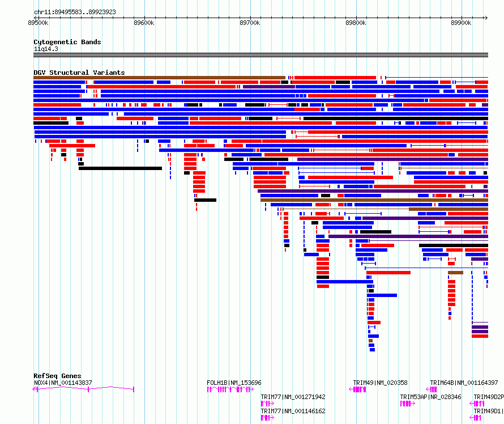Click the gene glyph under the TRIM49D1 label
This screenshot has height=424, width=504.
pyautogui.click(x=475, y=418)
